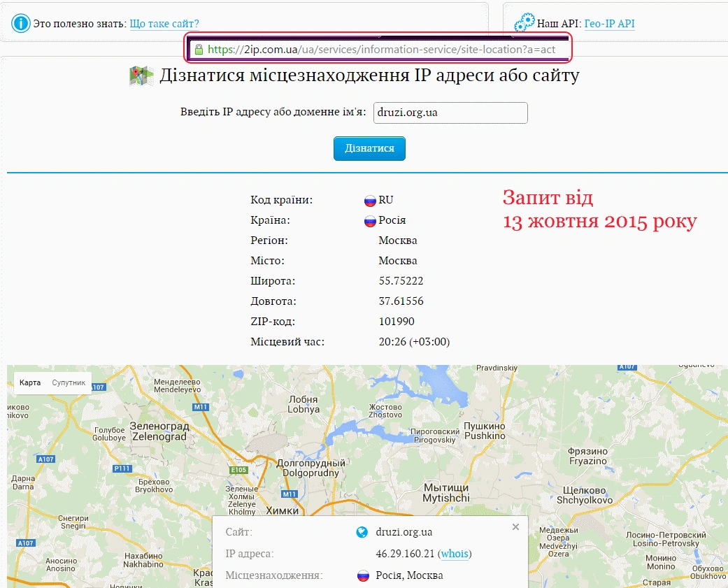728x588 pixels.
Task: Click the map icon beside the page heading
Action: coord(141,76)
